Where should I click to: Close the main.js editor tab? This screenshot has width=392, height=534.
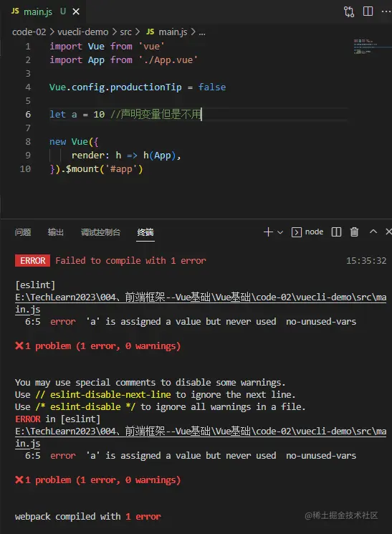click(76, 11)
